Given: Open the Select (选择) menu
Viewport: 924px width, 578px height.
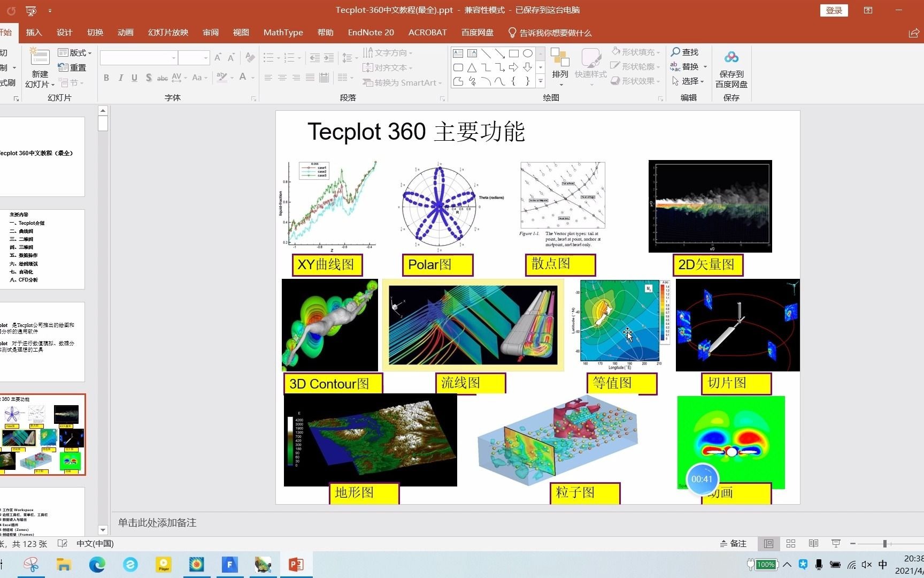Looking at the screenshot, I should (688, 81).
